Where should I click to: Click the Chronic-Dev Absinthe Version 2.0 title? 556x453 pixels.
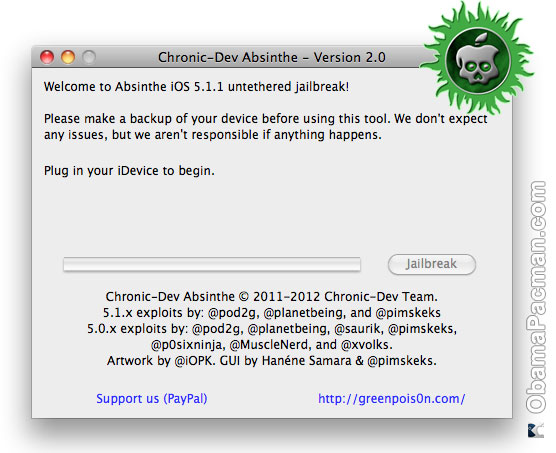(x=272, y=57)
